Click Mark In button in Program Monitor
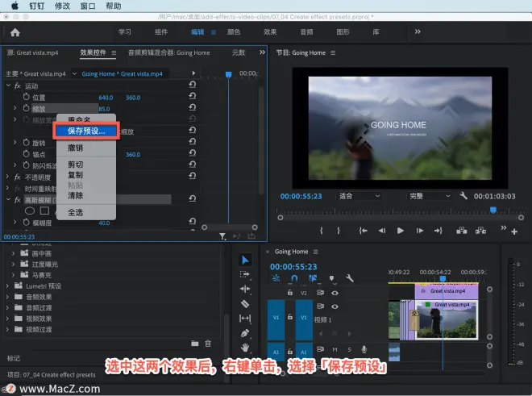 pos(321,231)
